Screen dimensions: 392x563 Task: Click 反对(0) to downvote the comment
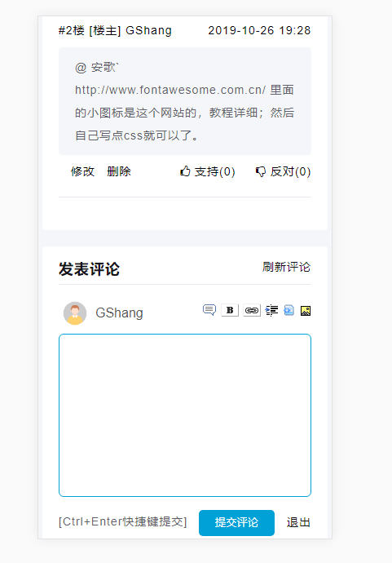click(x=290, y=171)
